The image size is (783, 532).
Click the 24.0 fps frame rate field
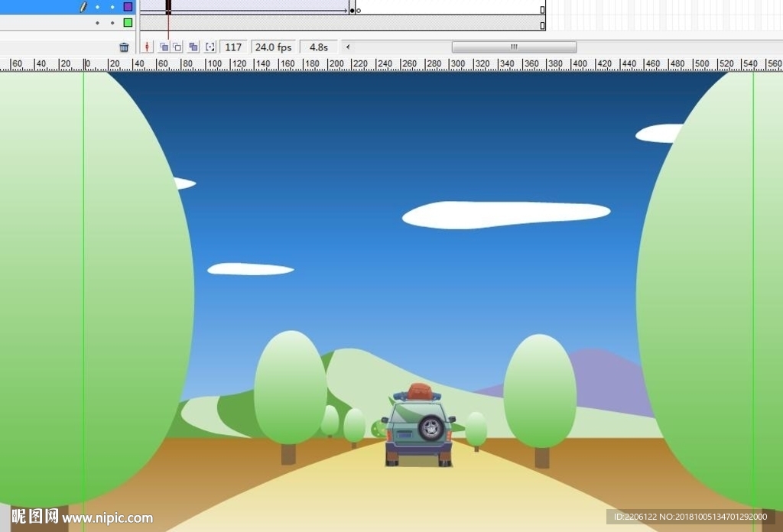273,47
